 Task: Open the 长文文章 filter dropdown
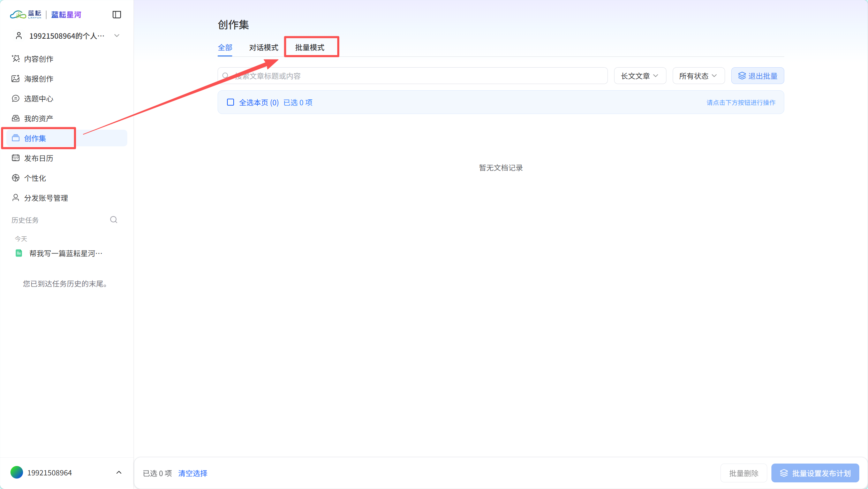click(x=640, y=76)
